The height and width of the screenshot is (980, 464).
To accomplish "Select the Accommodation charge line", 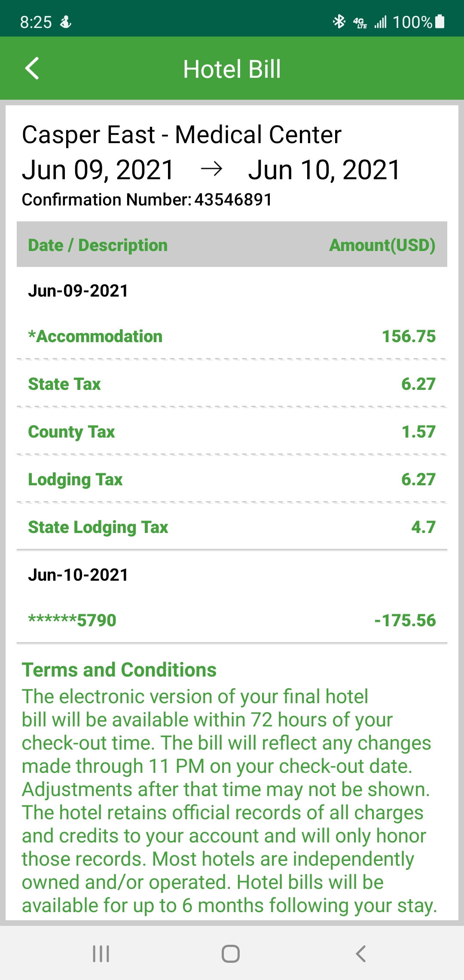I will coord(232,337).
